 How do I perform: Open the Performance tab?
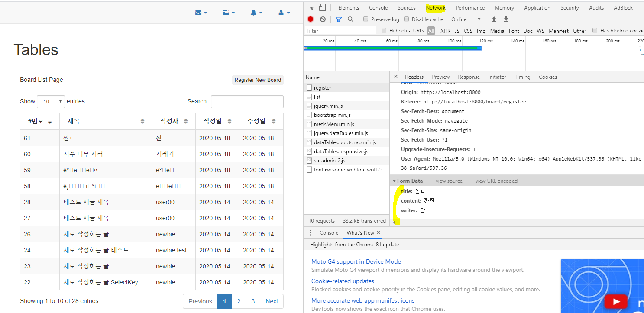pyautogui.click(x=470, y=8)
